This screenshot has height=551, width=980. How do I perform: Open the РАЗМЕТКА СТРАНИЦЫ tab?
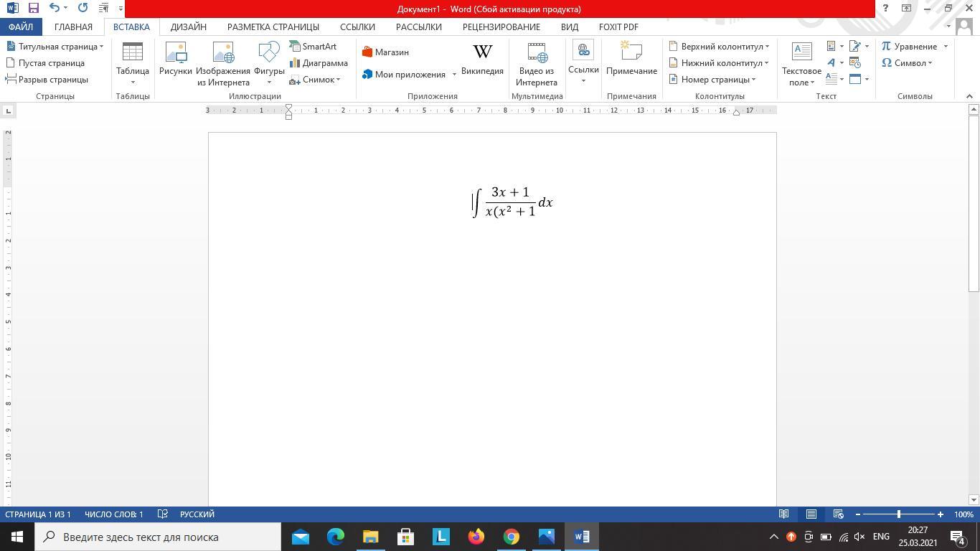[273, 27]
